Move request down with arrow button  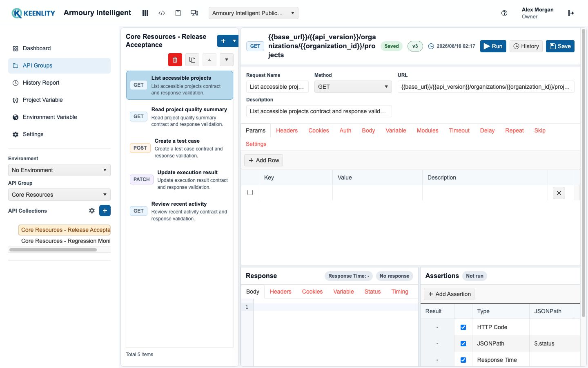(227, 60)
